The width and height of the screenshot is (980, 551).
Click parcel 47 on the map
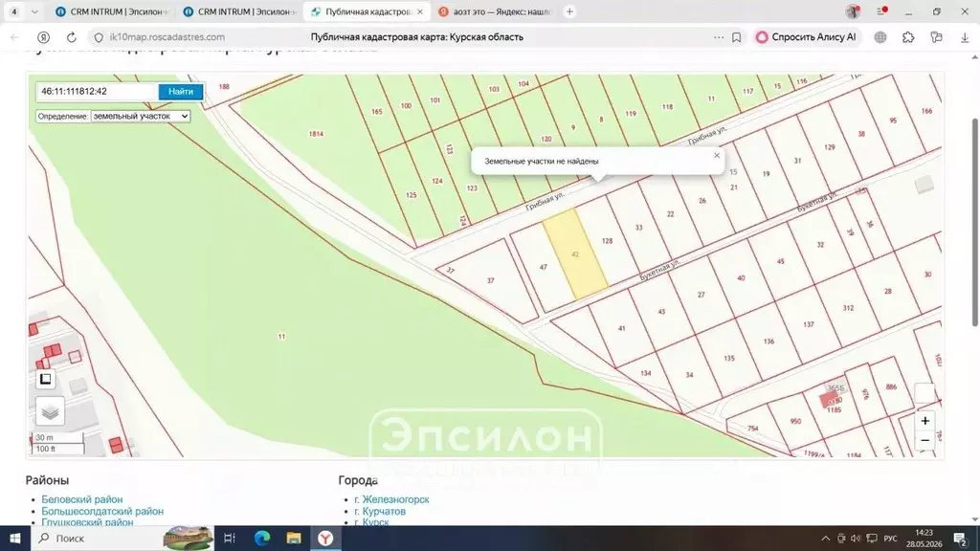point(544,267)
